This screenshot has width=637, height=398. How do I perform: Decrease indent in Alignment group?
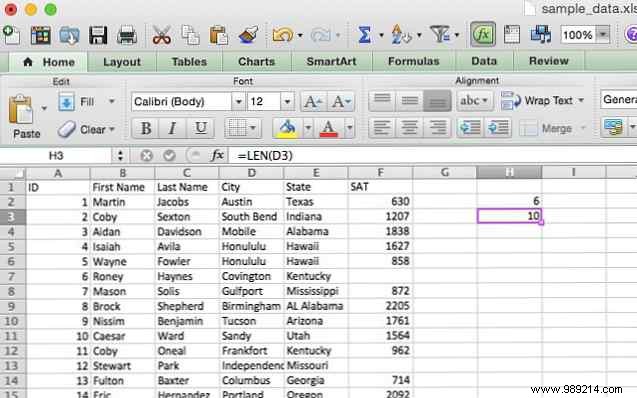coord(470,128)
